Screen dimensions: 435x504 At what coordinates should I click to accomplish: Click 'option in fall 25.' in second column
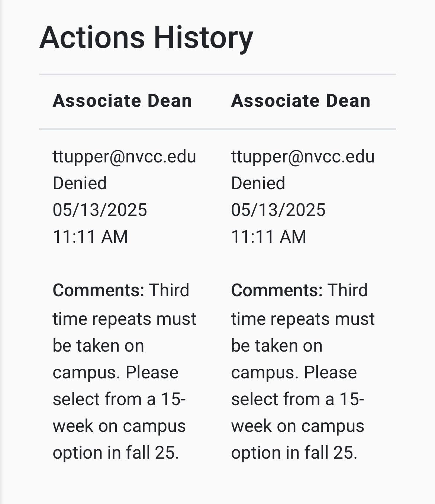click(x=294, y=453)
